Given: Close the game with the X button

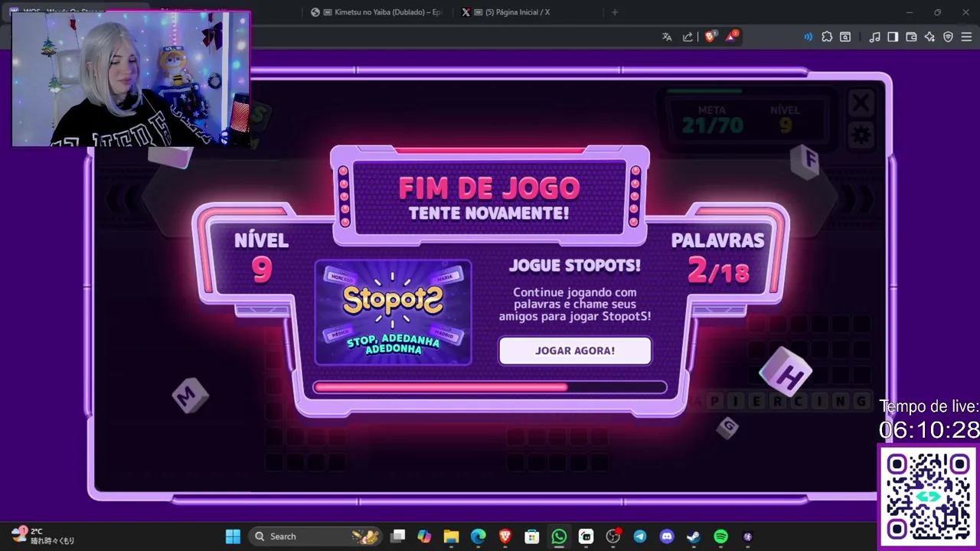Looking at the screenshot, I should (x=861, y=103).
